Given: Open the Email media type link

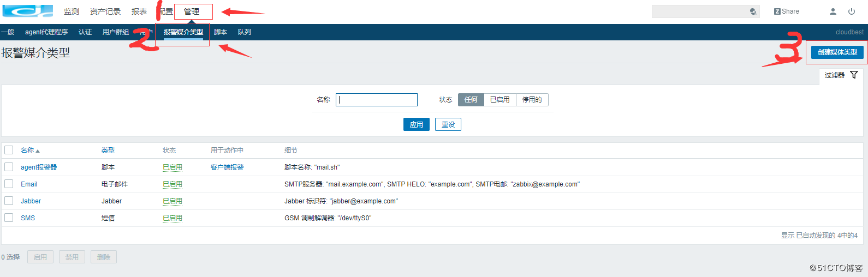Looking at the screenshot, I should pyautogui.click(x=29, y=184).
